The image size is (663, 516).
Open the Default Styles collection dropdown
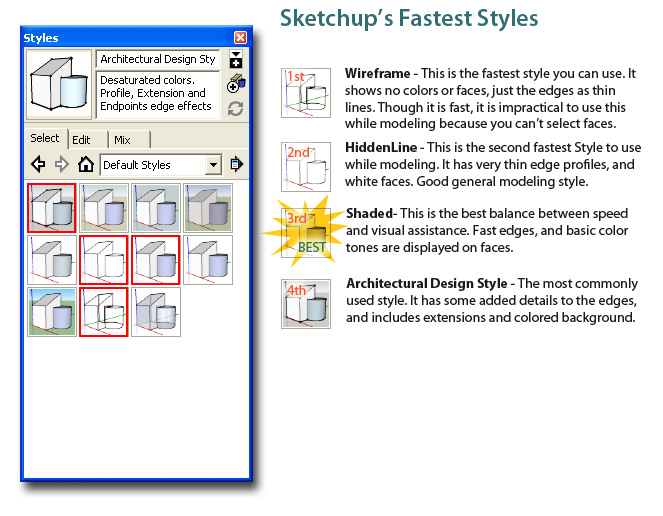(161, 165)
